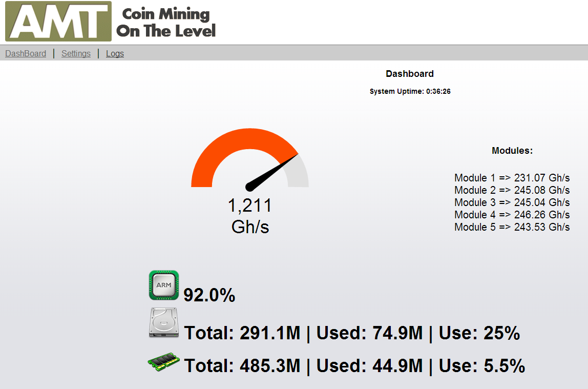Click the Dashboard page heading
The image size is (588, 389).
click(410, 74)
